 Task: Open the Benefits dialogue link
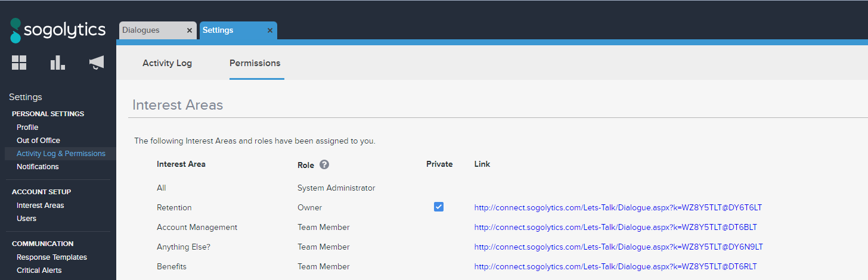point(615,267)
